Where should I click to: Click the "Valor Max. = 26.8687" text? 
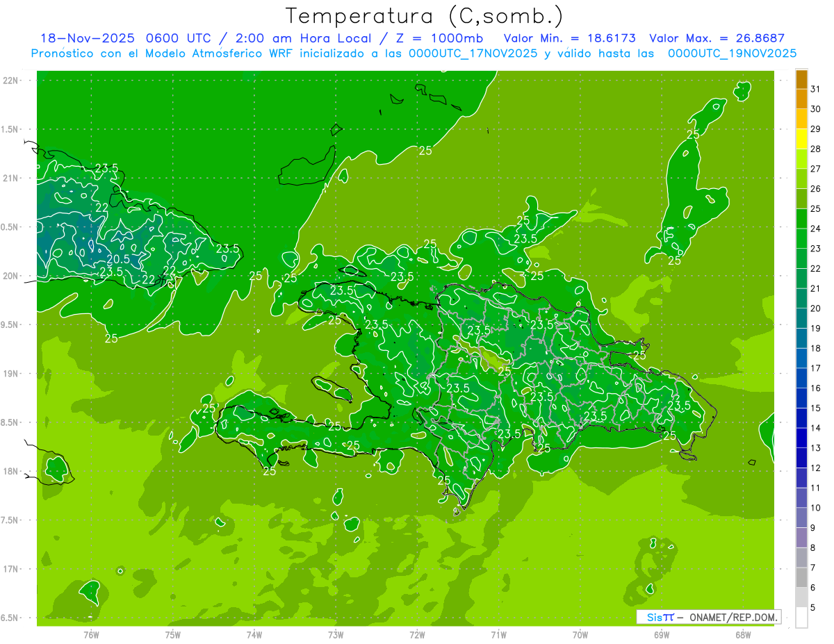(717, 38)
